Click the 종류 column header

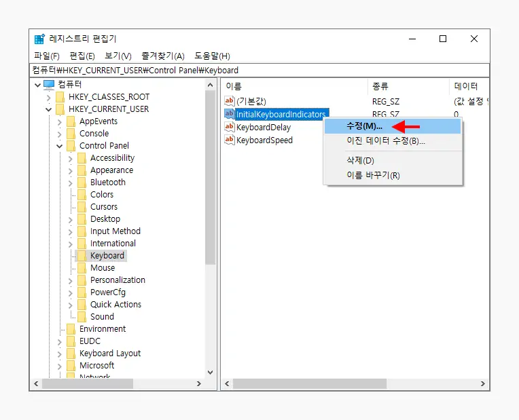point(379,86)
